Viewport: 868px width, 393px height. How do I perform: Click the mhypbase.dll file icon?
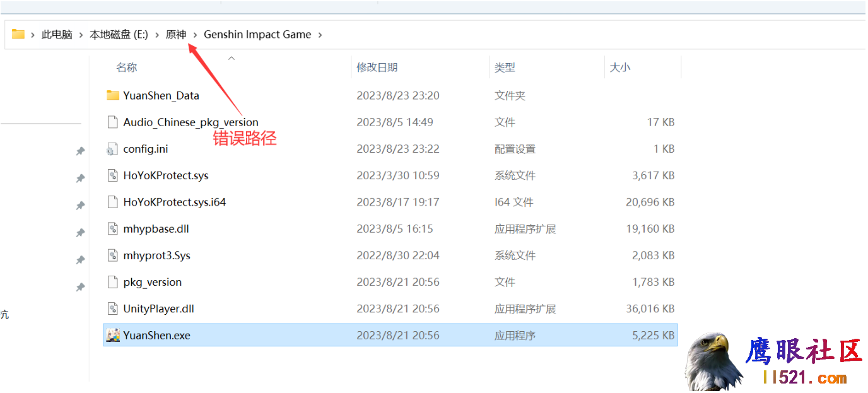(x=113, y=228)
